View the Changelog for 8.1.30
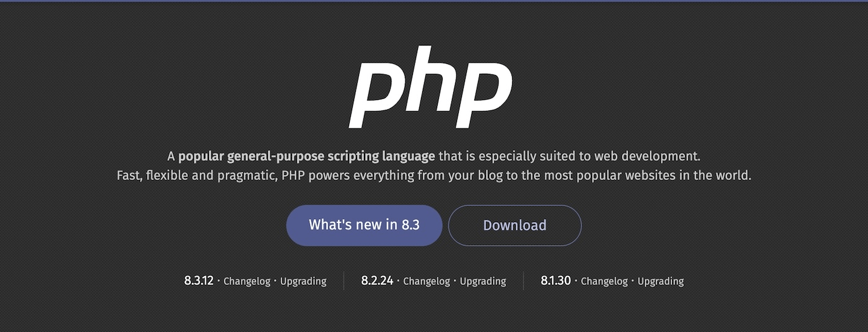 click(x=604, y=281)
